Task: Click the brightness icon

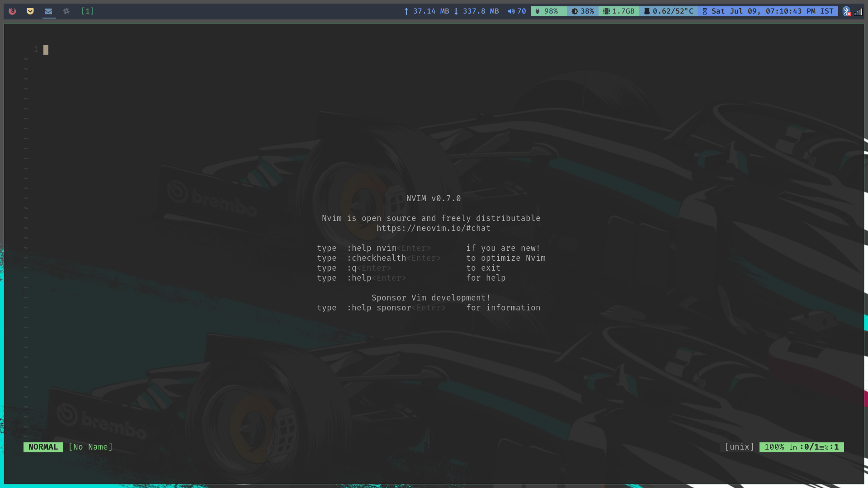Action: [575, 11]
